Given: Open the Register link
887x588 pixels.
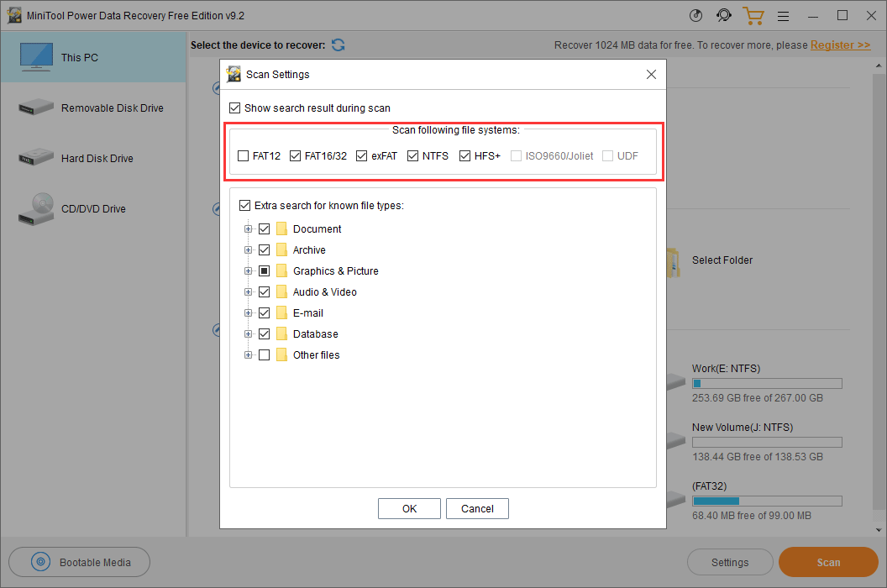Looking at the screenshot, I should point(840,45).
